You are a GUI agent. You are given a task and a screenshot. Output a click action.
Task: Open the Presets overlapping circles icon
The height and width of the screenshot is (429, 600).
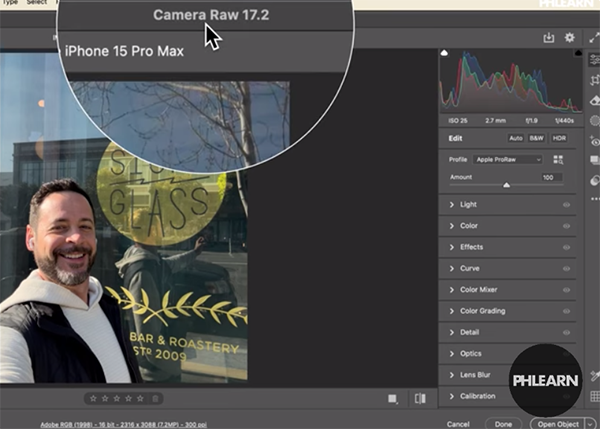[x=595, y=180]
